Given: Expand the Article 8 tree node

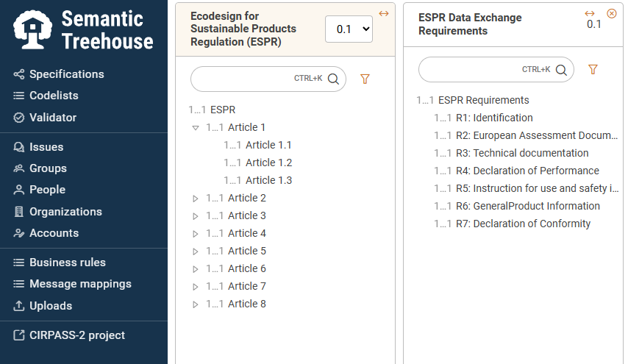Looking at the screenshot, I should pyautogui.click(x=196, y=304).
